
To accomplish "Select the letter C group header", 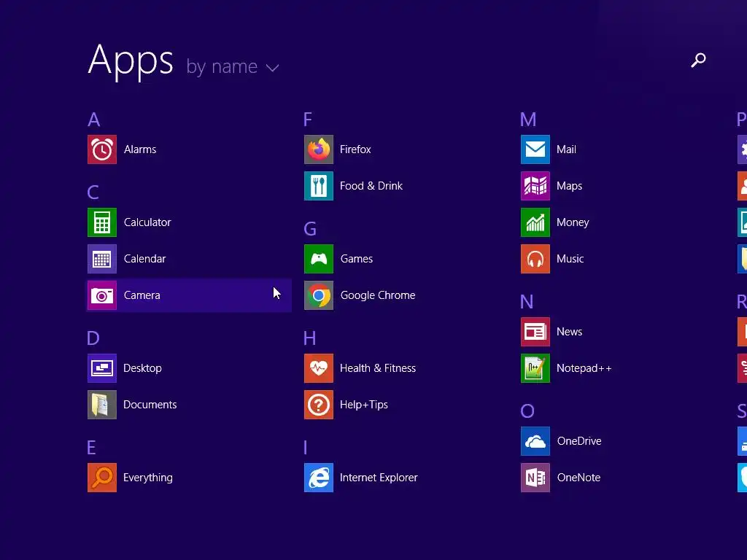I will click(93, 192).
